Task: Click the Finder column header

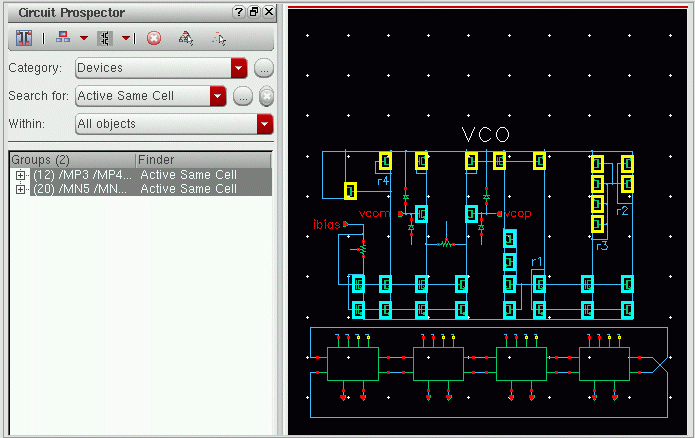Action: [200, 160]
